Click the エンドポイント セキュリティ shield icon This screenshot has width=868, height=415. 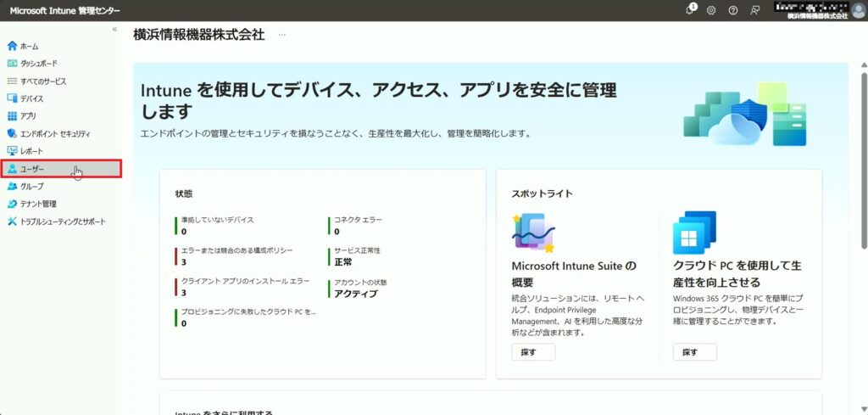point(12,133)
